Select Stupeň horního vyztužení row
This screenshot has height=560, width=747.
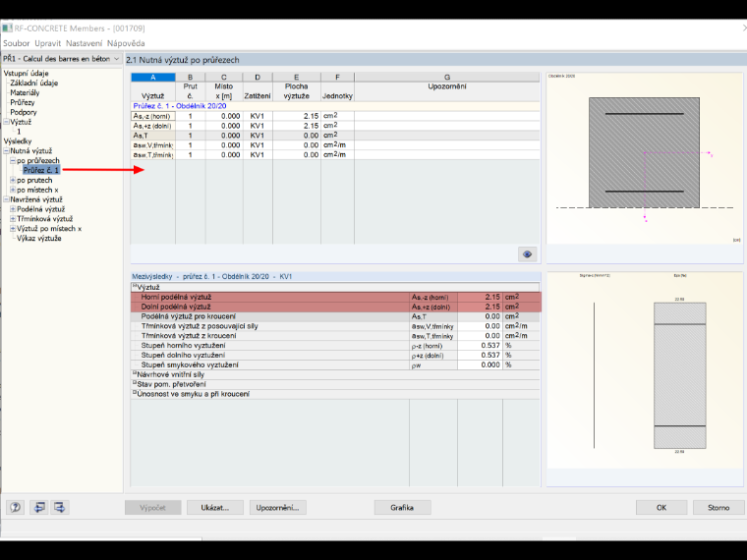(x=336, y=346)
